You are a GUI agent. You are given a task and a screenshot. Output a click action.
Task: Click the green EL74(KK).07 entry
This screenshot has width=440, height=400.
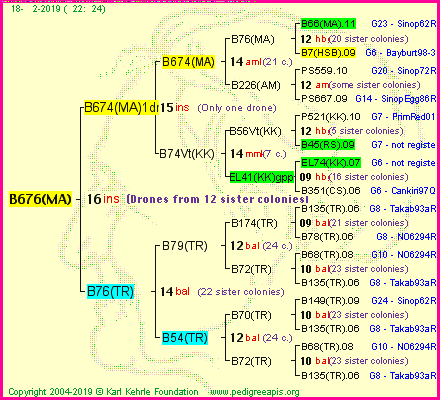click(331, 163)
